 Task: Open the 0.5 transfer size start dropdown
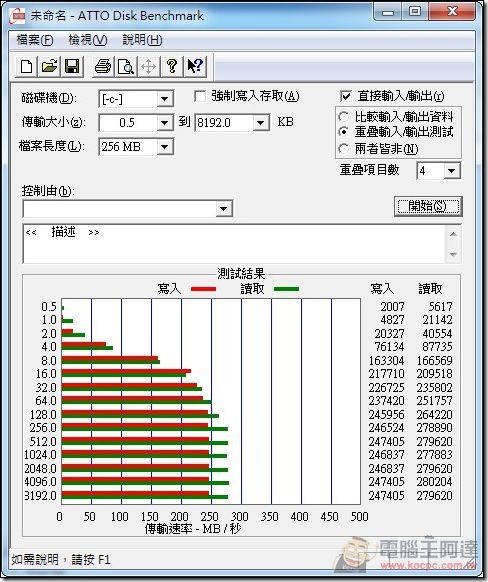164,122
